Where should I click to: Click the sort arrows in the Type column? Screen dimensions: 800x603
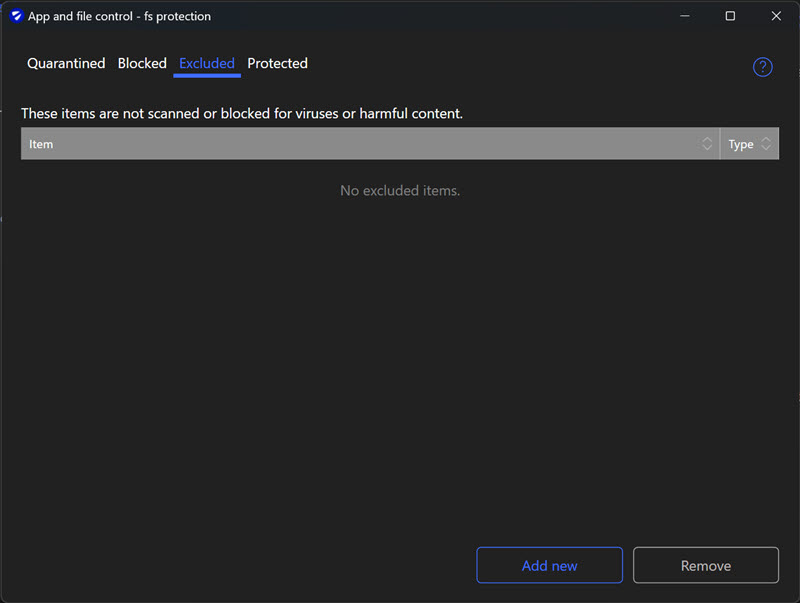(766, 144)
